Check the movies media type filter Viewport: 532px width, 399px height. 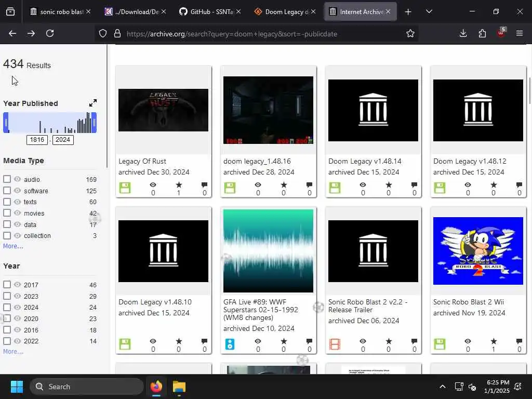coord(7,213)
